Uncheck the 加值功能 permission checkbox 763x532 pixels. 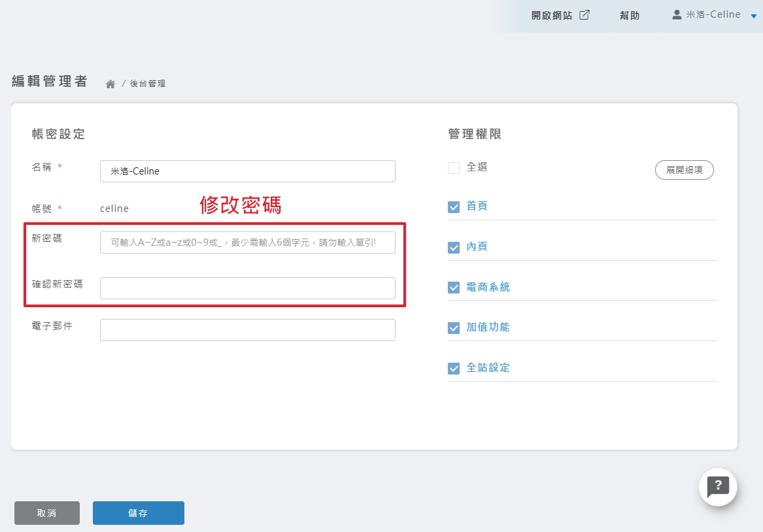[454, 328]
